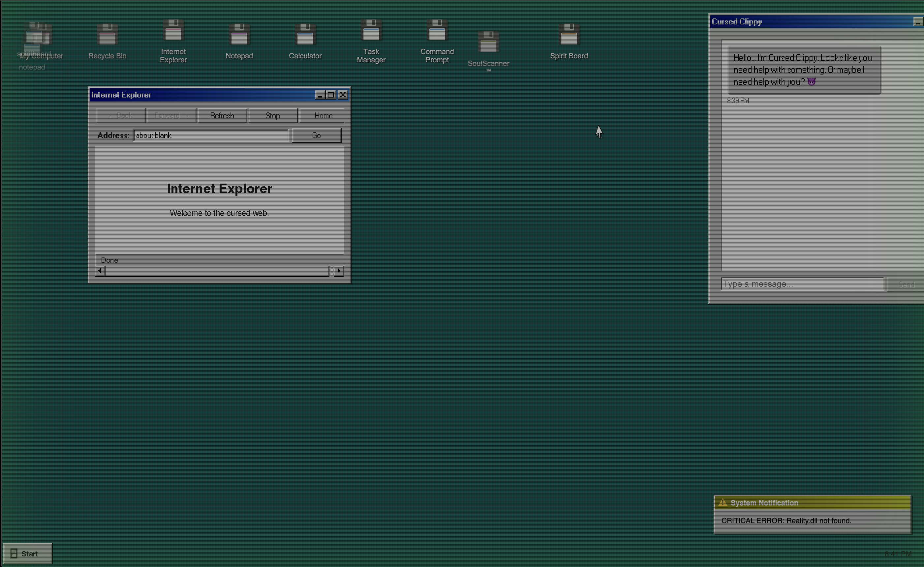Go to the browser Home page
The image size is (924, 567).
click(323, 116)
